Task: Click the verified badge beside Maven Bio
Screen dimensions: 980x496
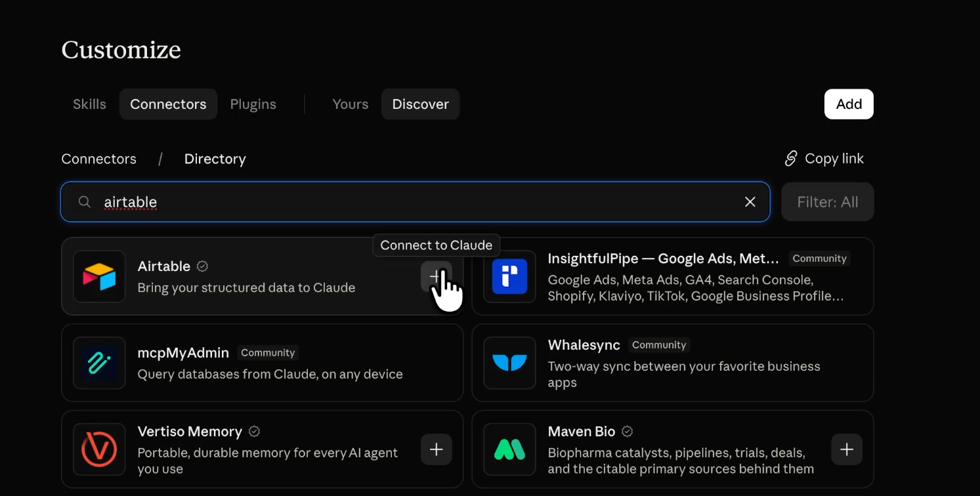Action: click(628, 432)
